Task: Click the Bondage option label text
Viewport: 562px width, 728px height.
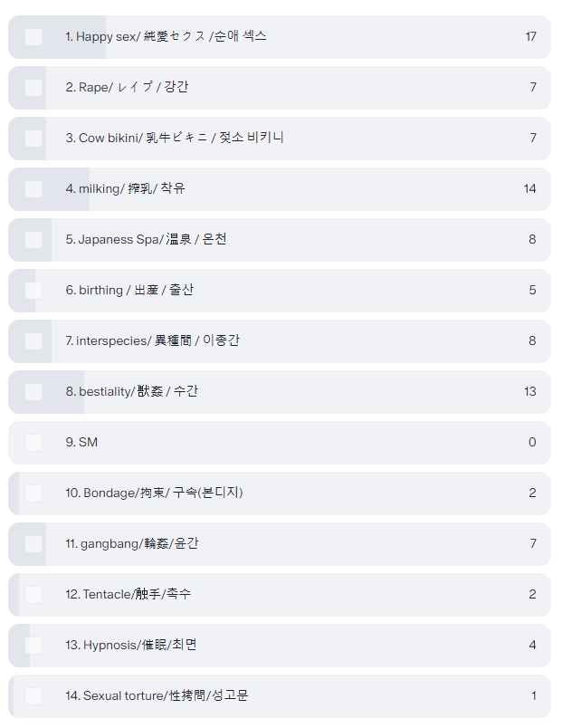Action: (154, 493)
